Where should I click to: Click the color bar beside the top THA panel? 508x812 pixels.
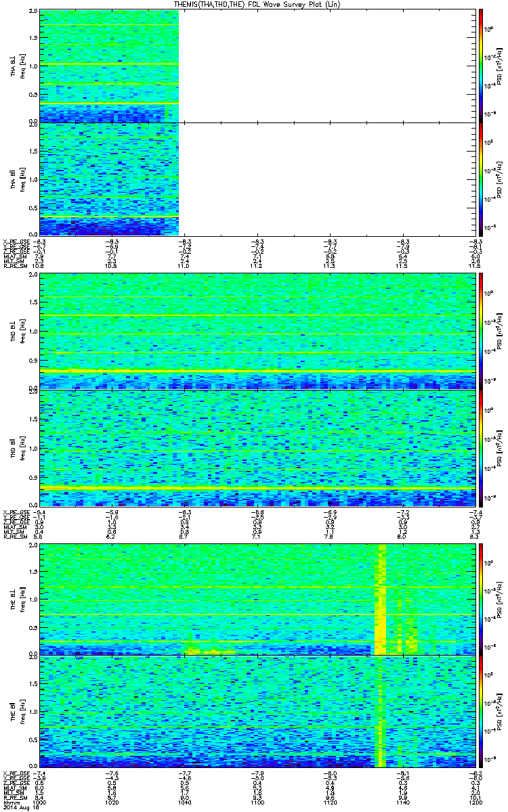[481, 65]
